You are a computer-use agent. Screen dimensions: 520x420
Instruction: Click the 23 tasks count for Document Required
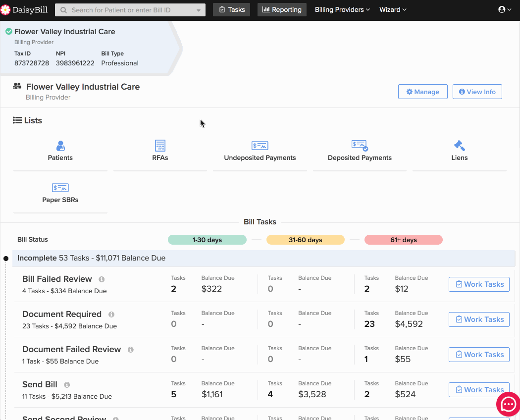point(369,324)
